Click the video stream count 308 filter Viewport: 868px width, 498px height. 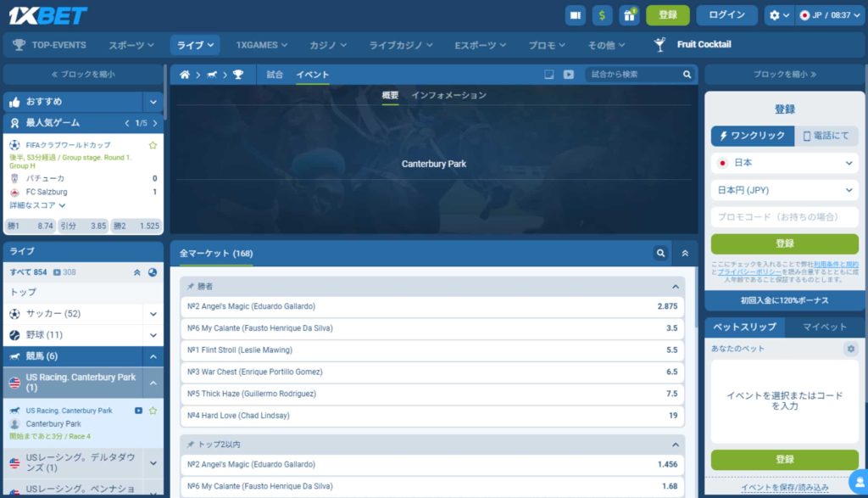tap(64, 272)
